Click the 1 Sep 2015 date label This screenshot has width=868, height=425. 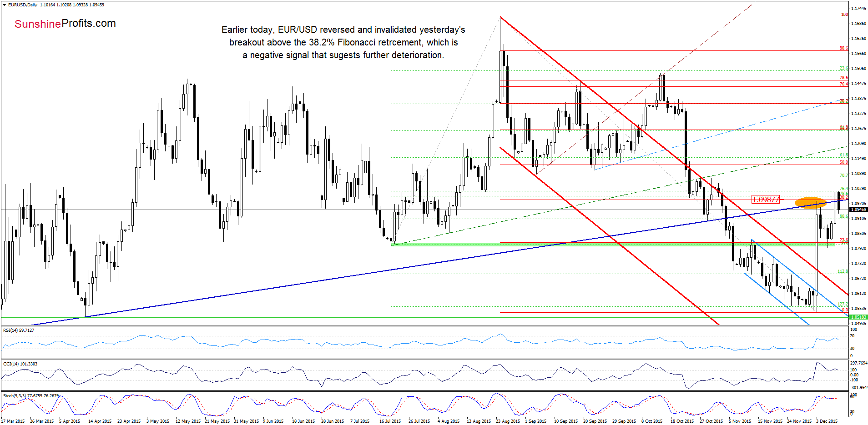tap(536, 421)
